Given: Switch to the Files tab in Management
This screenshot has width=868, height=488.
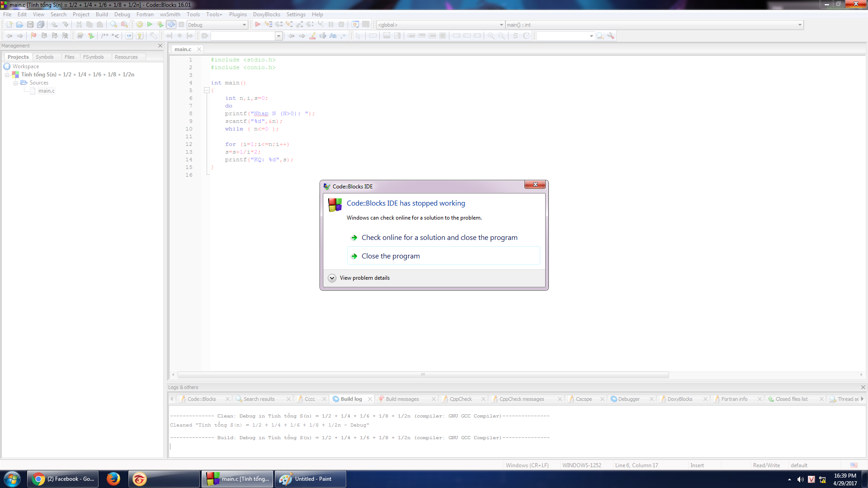Looking at the screenshot, I should click(x=69, y=57).
